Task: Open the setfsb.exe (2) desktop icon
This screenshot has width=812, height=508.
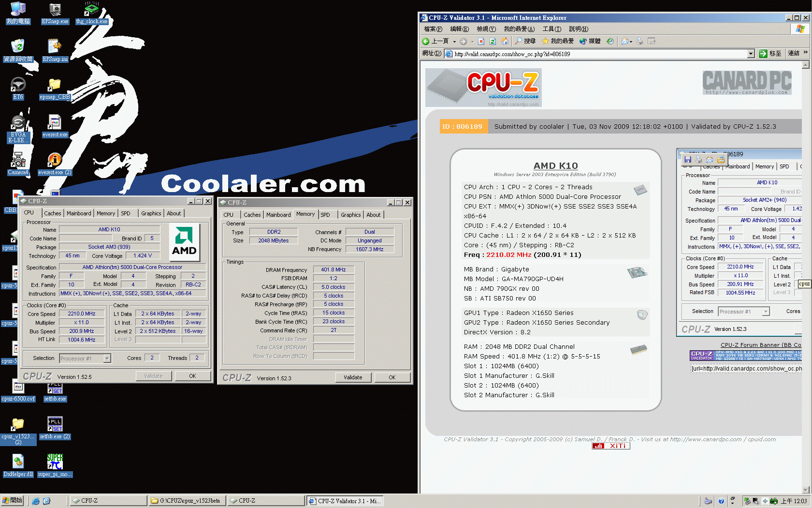Action: 55,428
